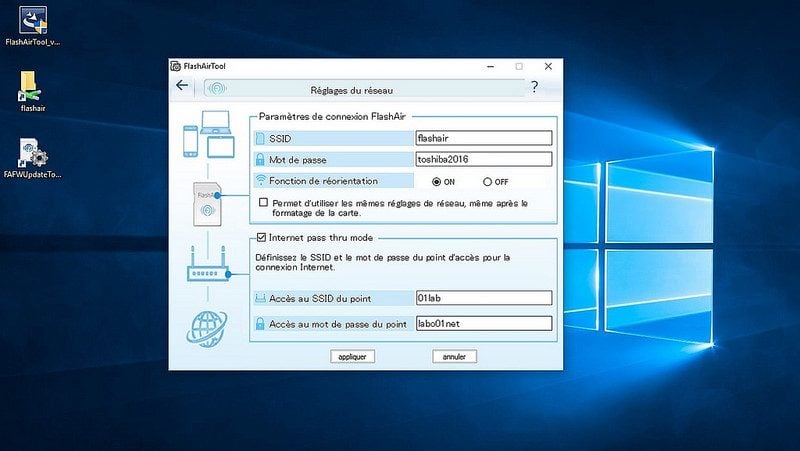Click the back arrow in FlashAirTool

tap(182, 85)
